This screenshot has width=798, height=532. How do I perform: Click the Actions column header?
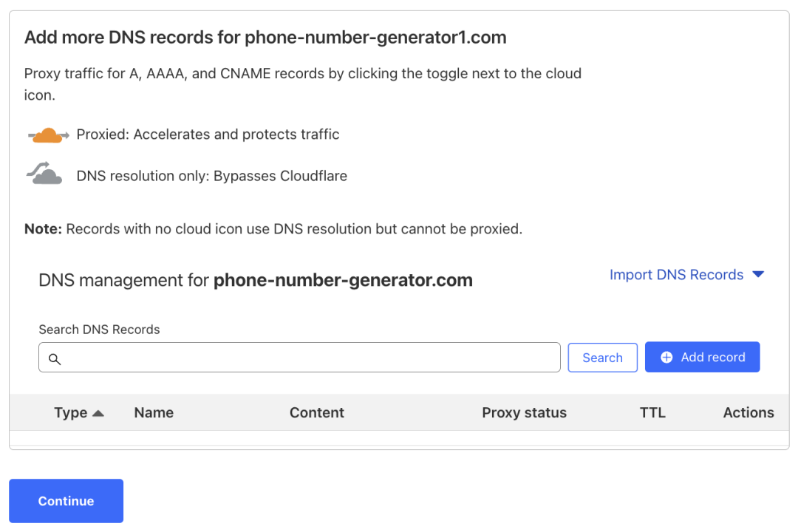(748, 413)
